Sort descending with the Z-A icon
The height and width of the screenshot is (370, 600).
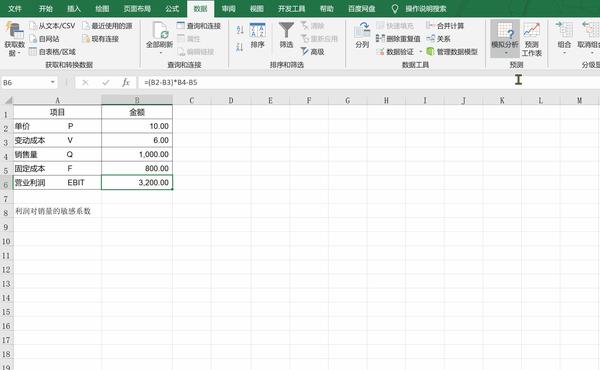[x=240, y=47]
